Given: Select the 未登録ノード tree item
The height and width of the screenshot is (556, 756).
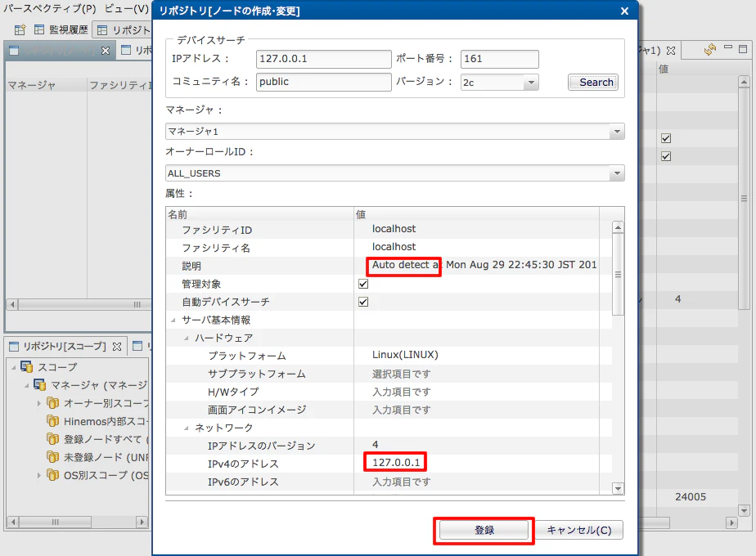Looking at the screenshot, I should [x=106, y=457].
